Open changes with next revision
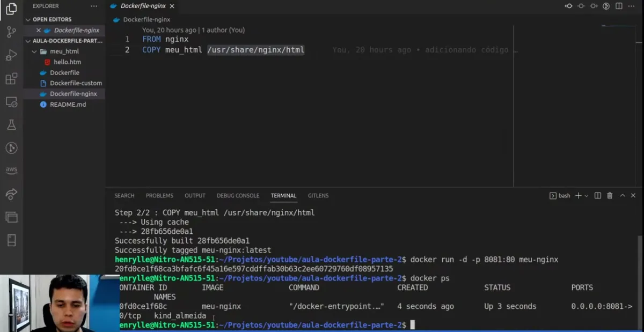Screen dimensions: 644x332 click(x=594, y=6)
